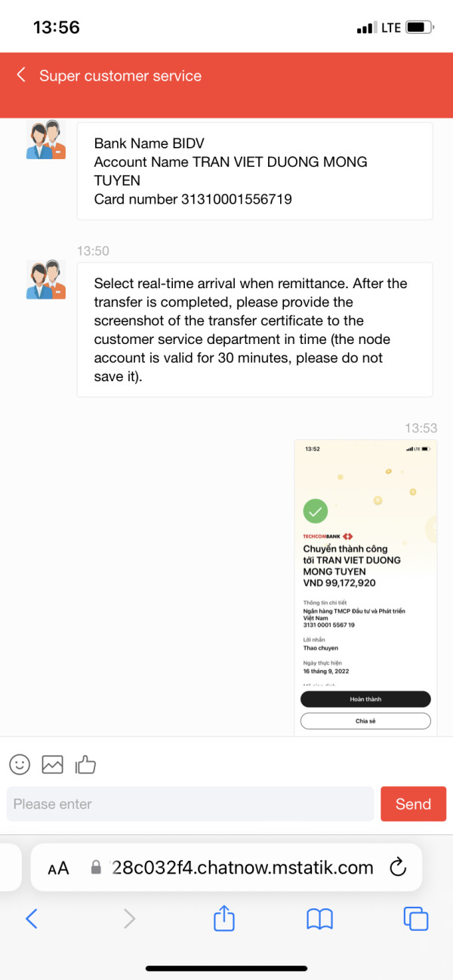Show Safari open tabs overview
Image resolution: width=453 pixels, height=980 pixels.
coord(416,918)
